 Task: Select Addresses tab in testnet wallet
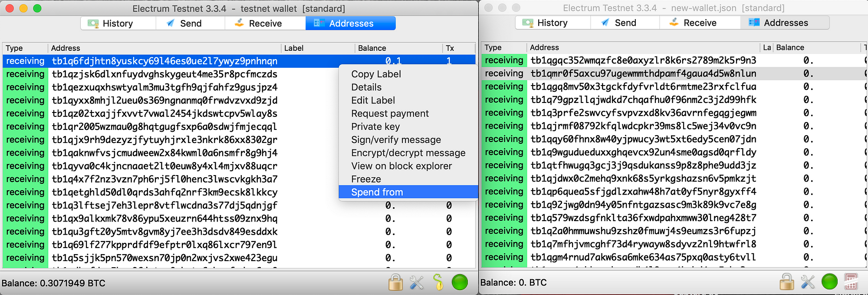[351, 23]
